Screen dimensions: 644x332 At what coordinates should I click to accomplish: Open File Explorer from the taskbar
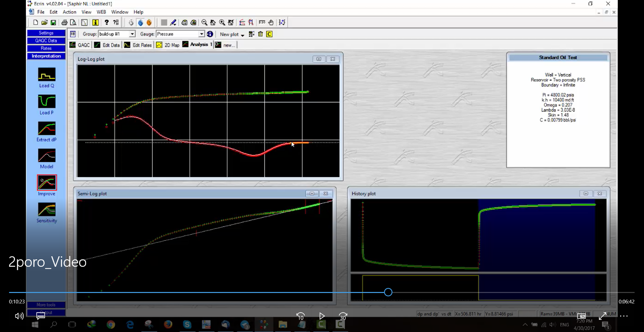click(x=283, y=325)
